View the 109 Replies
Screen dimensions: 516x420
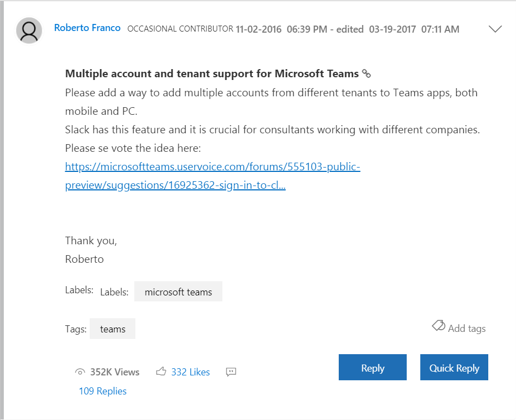click(103, 391)
